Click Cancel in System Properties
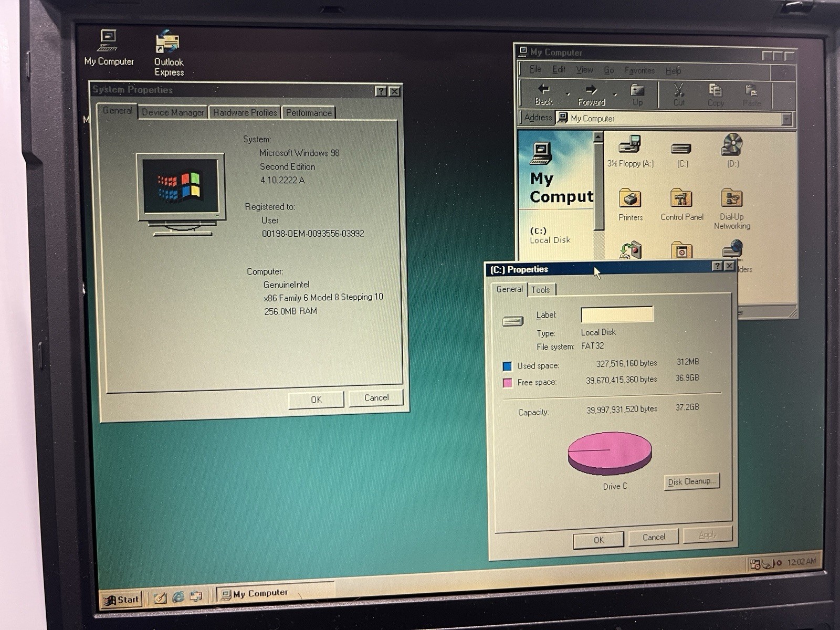 (x=376, y=397)
